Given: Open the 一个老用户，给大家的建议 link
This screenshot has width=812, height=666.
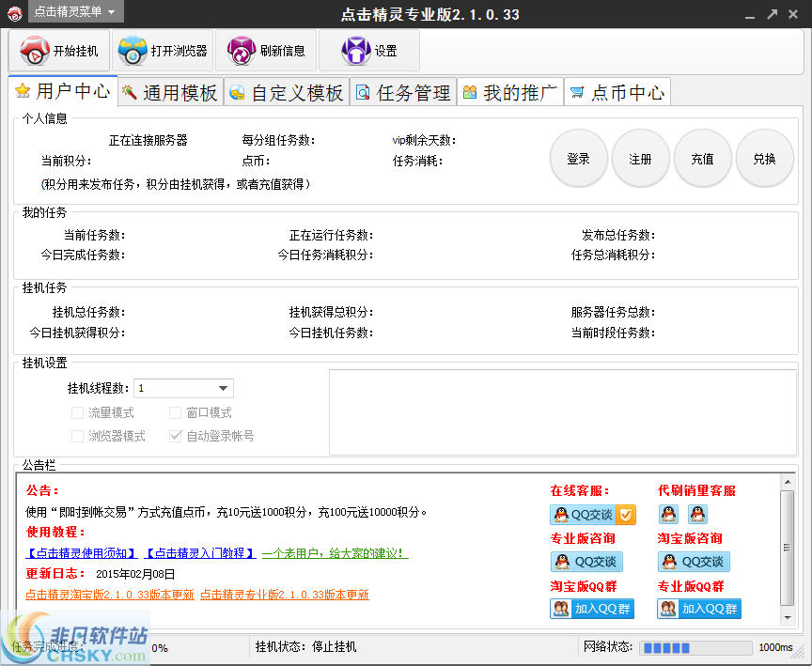Looking at the screenshot, I should [336, 553].
